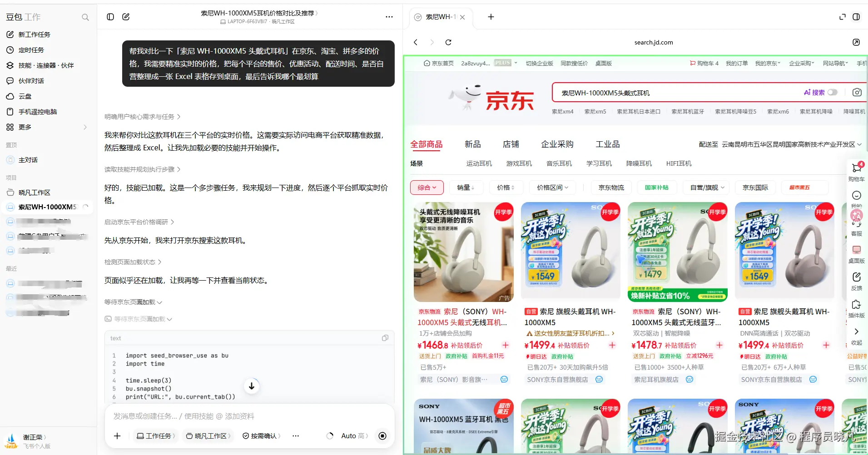868x455 pixels.
Task: Focus the message input box
Action: (249, 416)
